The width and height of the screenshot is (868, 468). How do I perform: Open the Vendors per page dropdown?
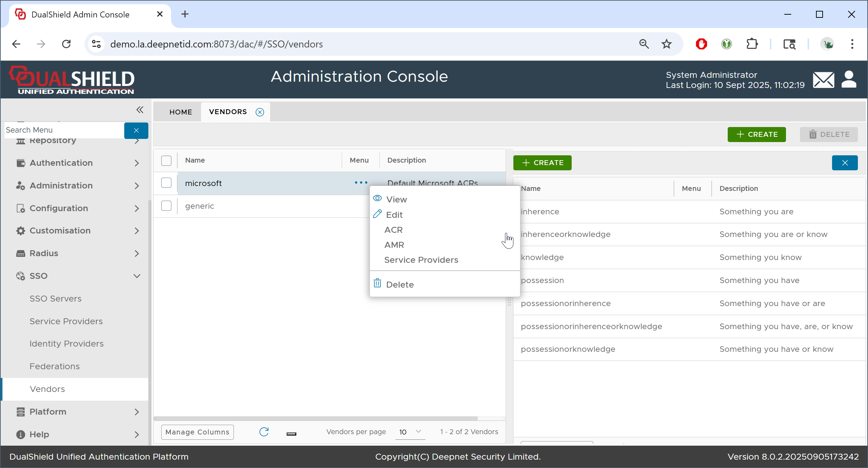410,432
